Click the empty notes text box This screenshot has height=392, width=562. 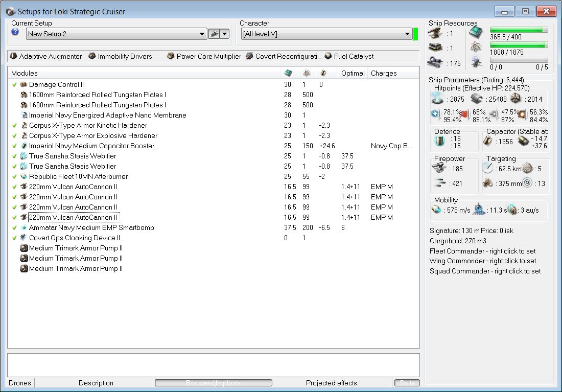[x=213, y=365]
